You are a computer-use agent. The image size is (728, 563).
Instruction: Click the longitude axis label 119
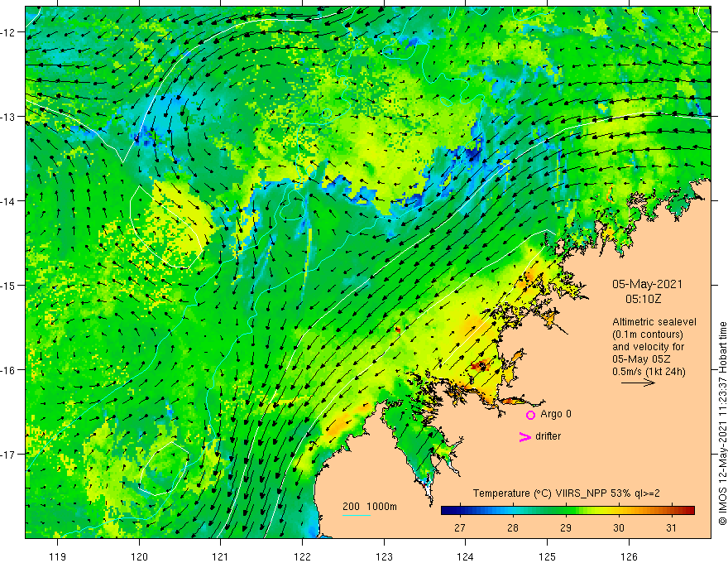point(58,556)
